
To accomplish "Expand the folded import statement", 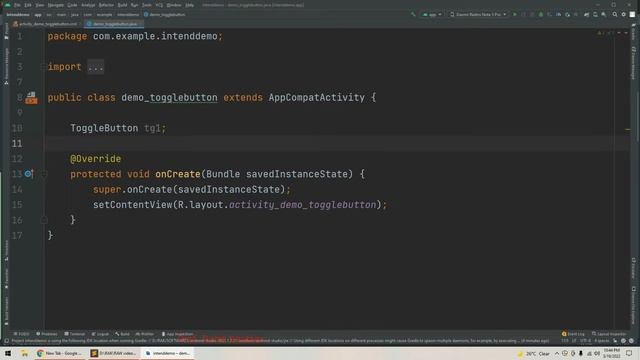I will [x=96, y=67].
